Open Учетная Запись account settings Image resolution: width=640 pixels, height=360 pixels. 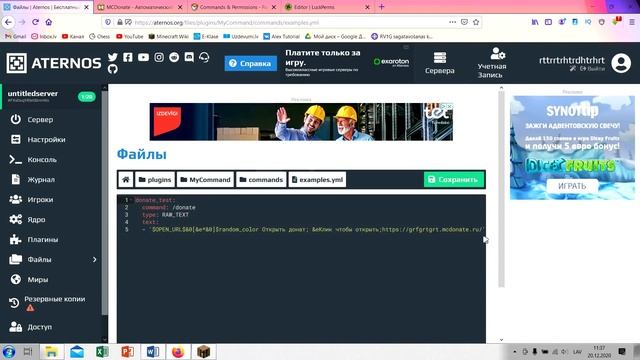[491, 63]
